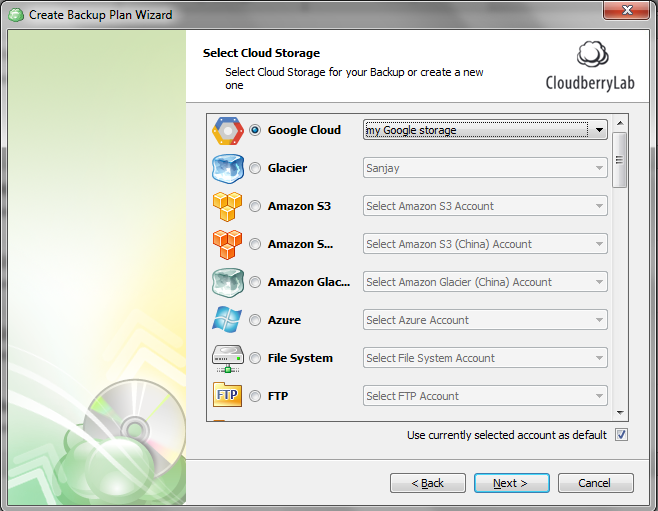658x511 pixels.
Task: Choose the File System radio option
Action: 255,359
